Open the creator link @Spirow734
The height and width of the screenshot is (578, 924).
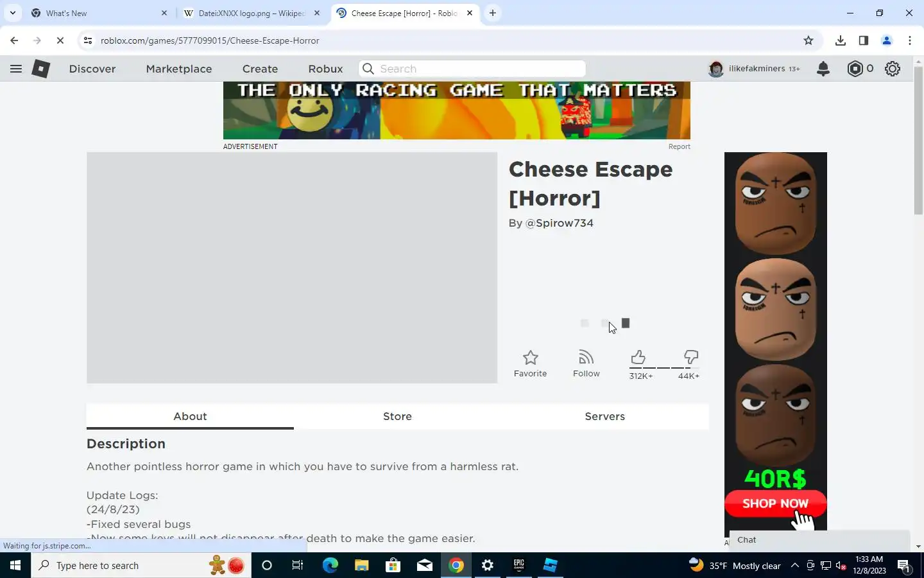560,223
